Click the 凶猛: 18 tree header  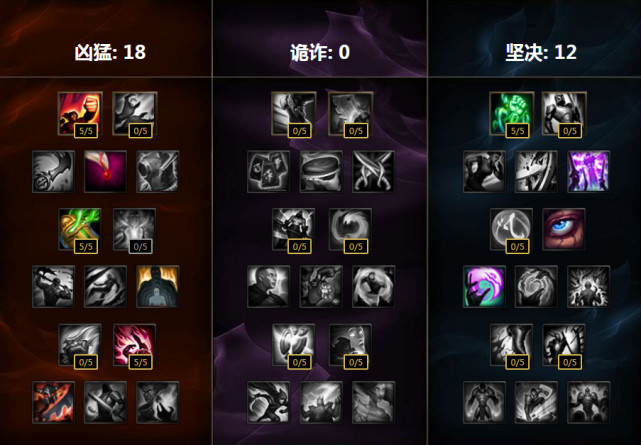click(x=110, y=52)
